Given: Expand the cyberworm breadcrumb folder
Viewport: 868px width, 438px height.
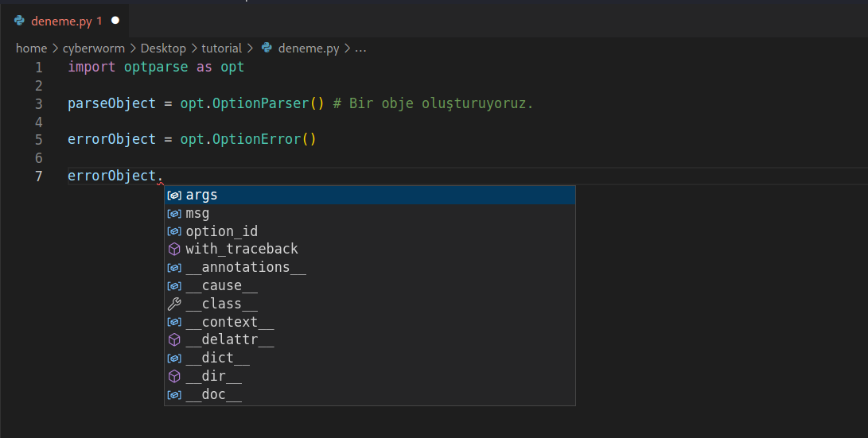Looking at the screenshot, I should (x=94, y=48).
